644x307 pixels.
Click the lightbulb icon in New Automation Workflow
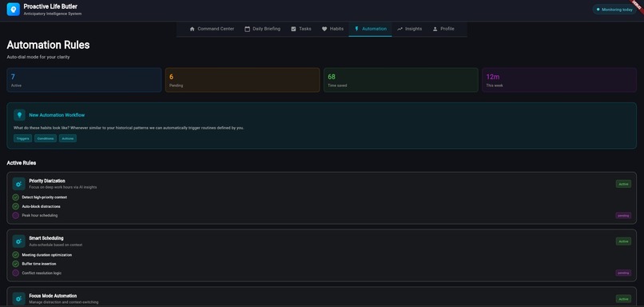tap(19, 115)
